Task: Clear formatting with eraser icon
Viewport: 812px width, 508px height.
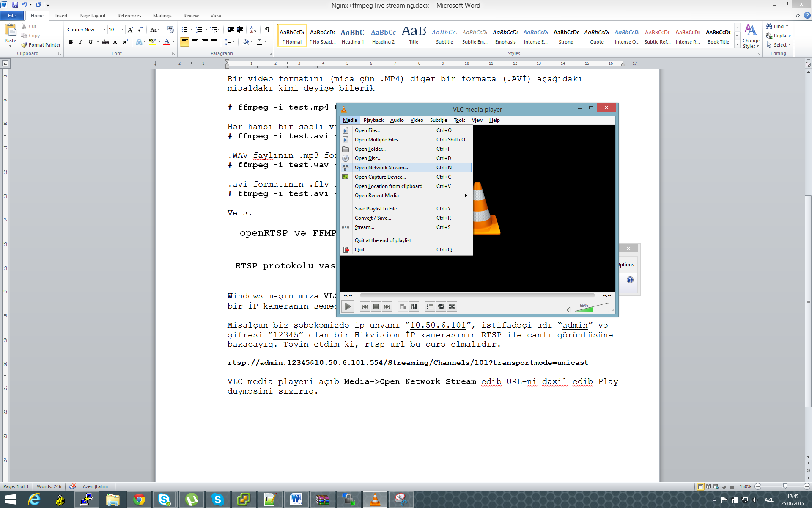Action: pos(171,30)
